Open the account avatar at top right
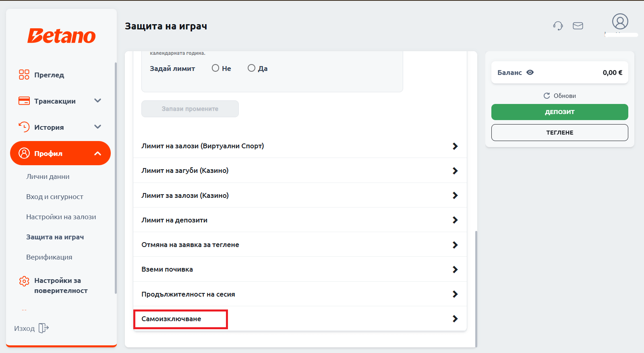The width and height of the screenshot is (644, 353). coord(620,21)
